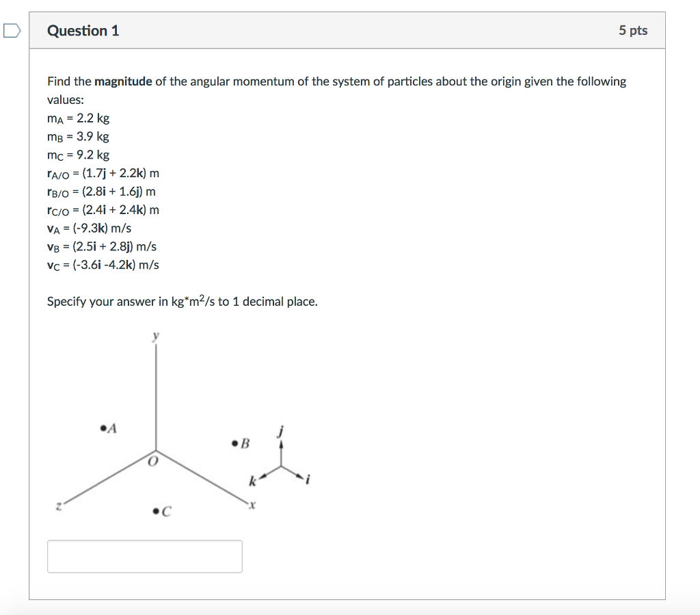The image size is (700, 615).
Task: Click the i unit vector label
Action: point(308,481)
